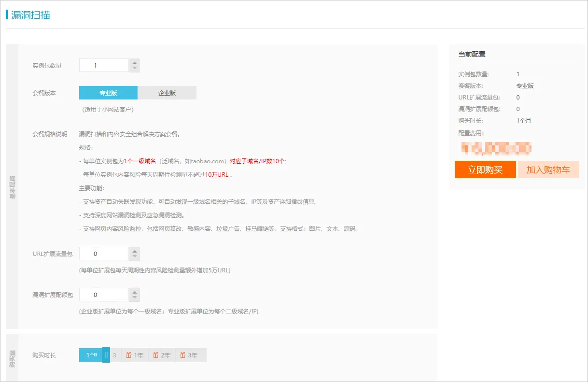Select the 企业版 package option
Screen dimensions: 588x382
click(167, 93)
